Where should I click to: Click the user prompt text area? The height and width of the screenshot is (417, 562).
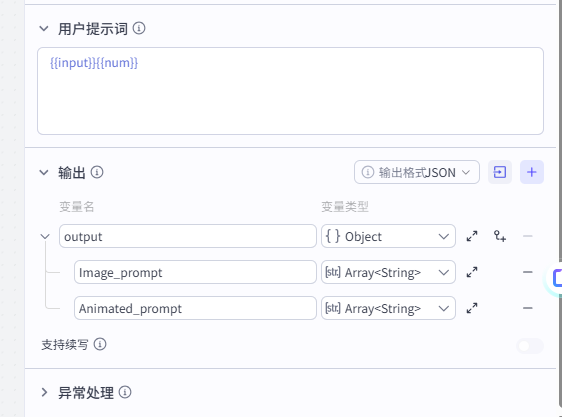pyautogui.click(x=290, y=91)
